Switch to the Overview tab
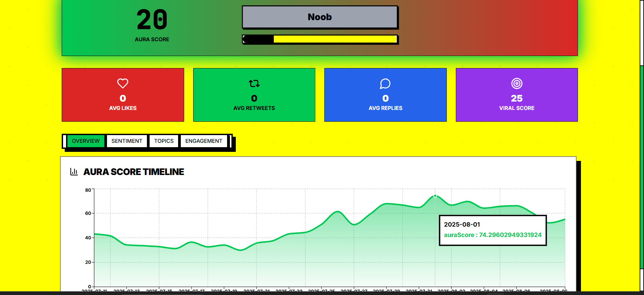 (86, 141)
